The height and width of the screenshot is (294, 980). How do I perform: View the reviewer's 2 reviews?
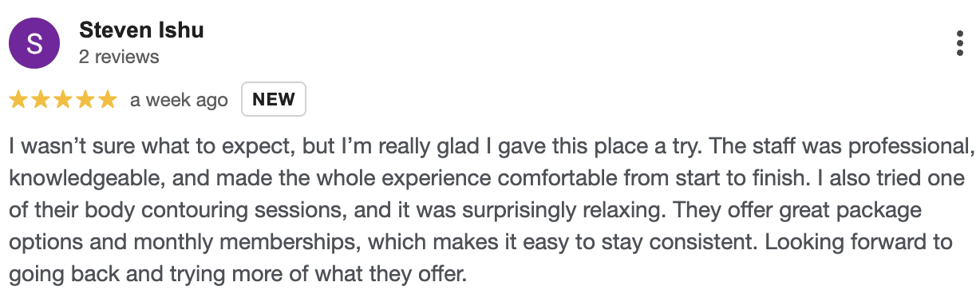coord(119,57)
